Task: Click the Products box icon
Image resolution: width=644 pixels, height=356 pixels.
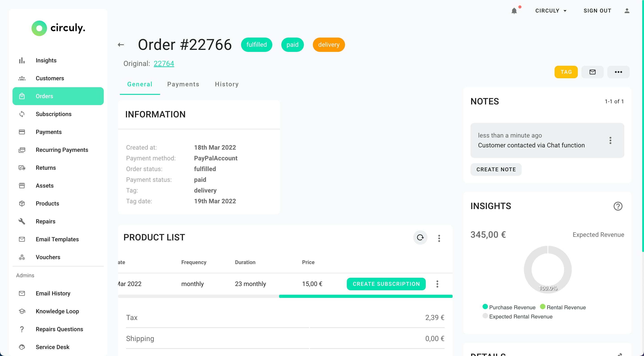Action: tap(22, 203)
